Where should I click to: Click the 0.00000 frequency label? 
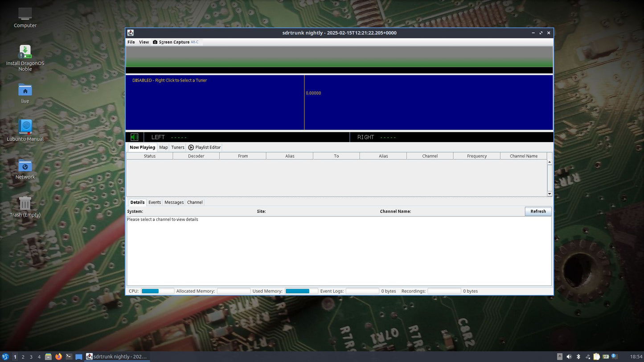tap(313, 93)
